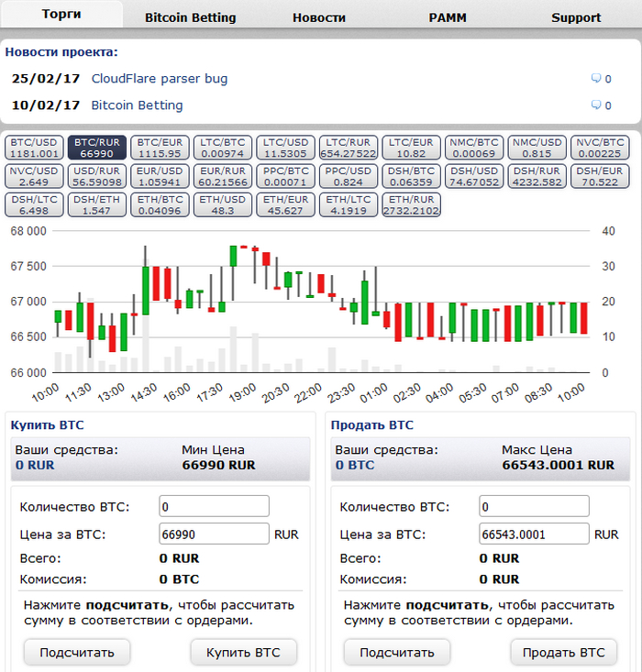
Task: Click the 25/02/17 news date
Action: (46, 79)
